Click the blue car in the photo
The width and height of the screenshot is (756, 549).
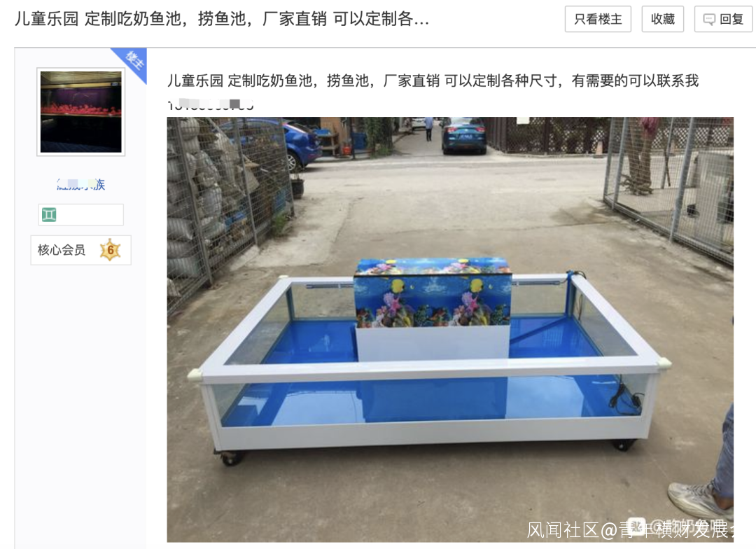[301, 145]
